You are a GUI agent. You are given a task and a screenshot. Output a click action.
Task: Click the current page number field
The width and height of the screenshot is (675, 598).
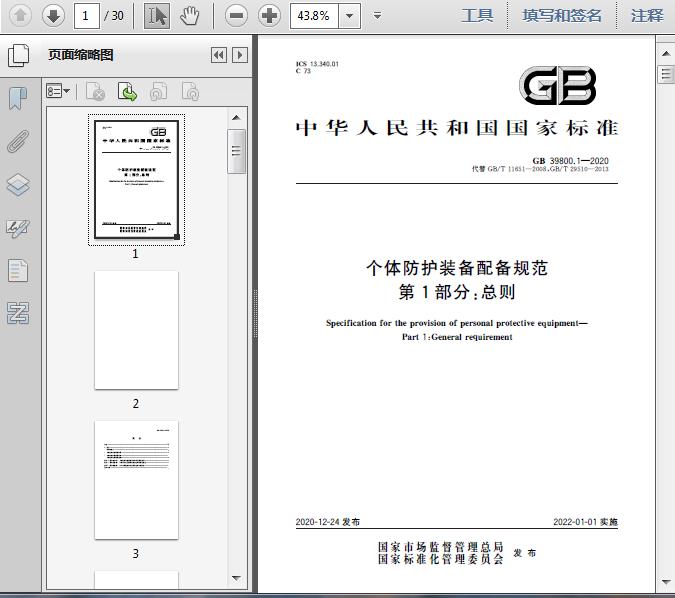point(87,16)
